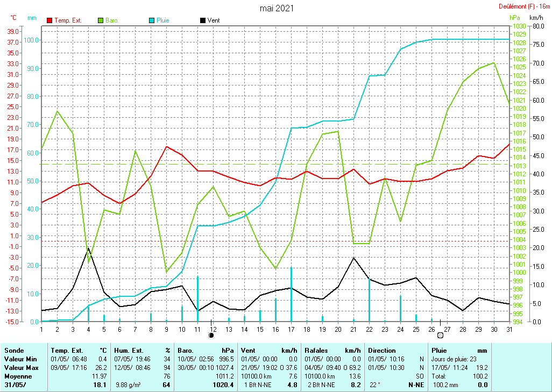
Task: Click the full moon icon near day 26
Action: pos(440,335)
